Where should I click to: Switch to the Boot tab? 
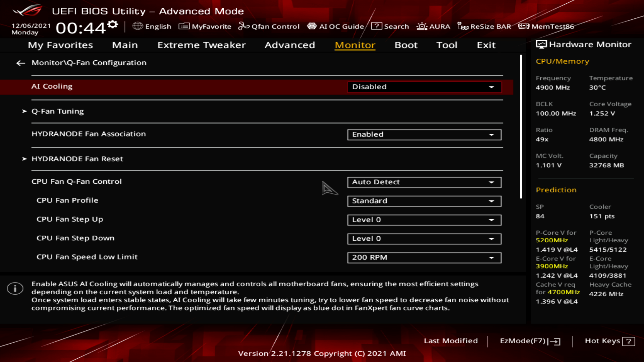pos(406,45)
